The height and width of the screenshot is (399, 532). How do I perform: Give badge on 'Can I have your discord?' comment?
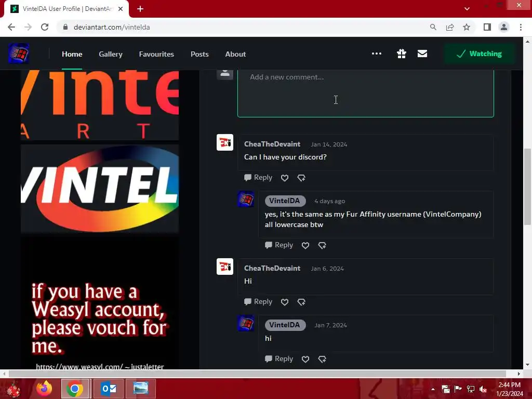(301, 178)
